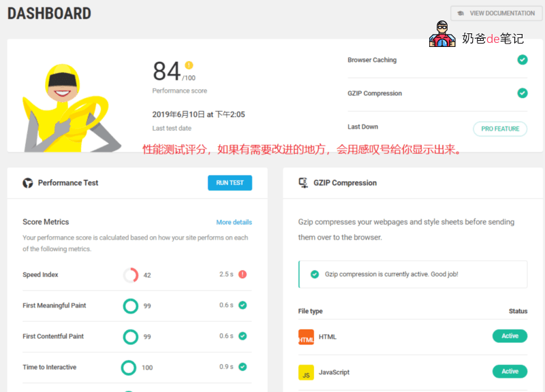Click the green check in the Gzip active notice

click(x=314, y=274)
